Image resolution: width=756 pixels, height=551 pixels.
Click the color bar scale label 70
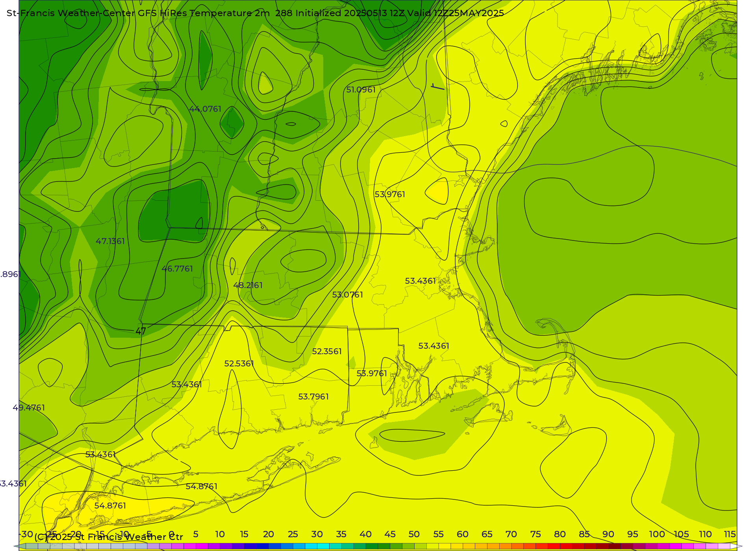click(x=511, y=534)
